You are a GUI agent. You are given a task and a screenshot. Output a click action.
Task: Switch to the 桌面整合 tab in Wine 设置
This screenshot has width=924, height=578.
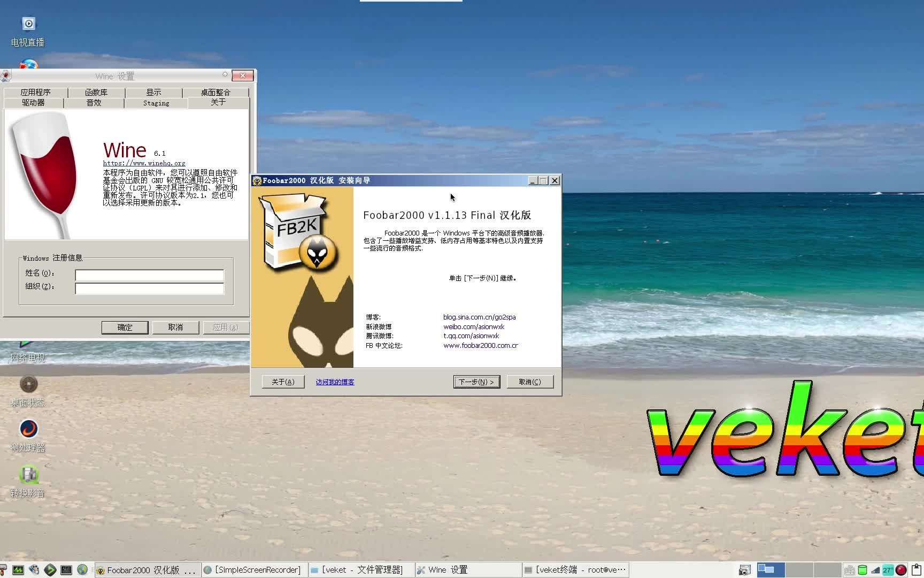[x=216, y=93]
